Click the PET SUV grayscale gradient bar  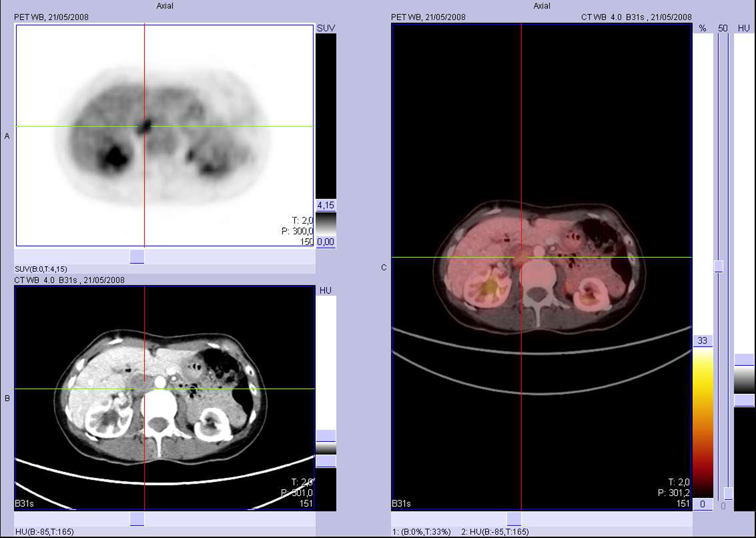(x=326, y=223)
